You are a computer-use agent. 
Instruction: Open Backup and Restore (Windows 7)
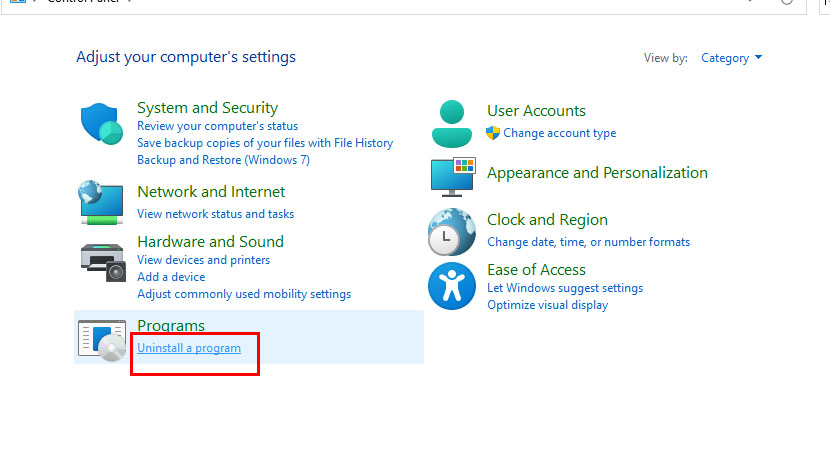pyautogui.click(x=223, y=160)
